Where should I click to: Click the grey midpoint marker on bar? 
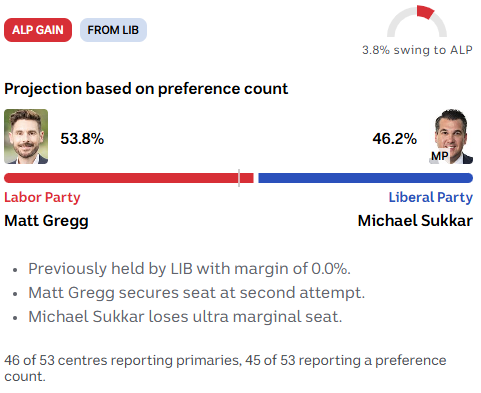pos(239,178)
